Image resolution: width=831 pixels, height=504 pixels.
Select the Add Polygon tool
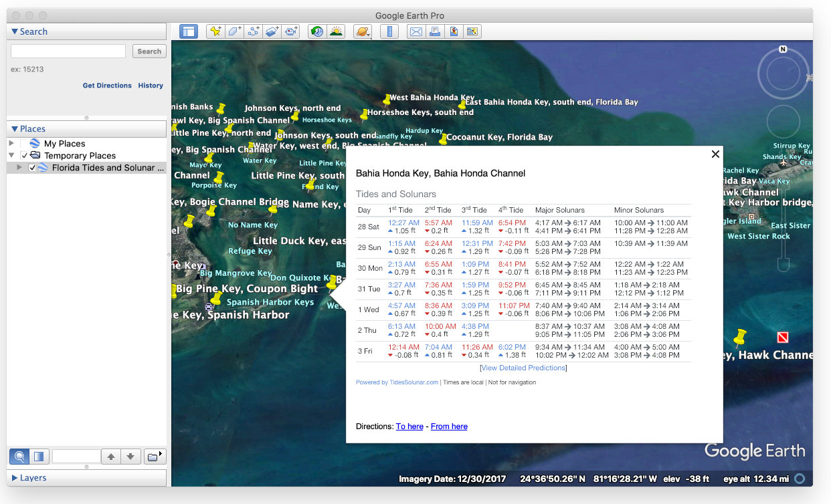(234, 31)
